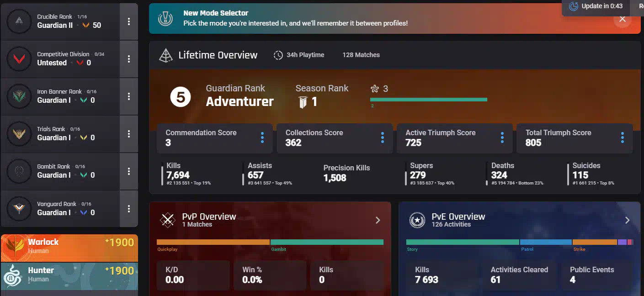This screenshot has height=296, width=644.
Task: Click the Activities Cleared 61 tile
Action: [519, 275]
